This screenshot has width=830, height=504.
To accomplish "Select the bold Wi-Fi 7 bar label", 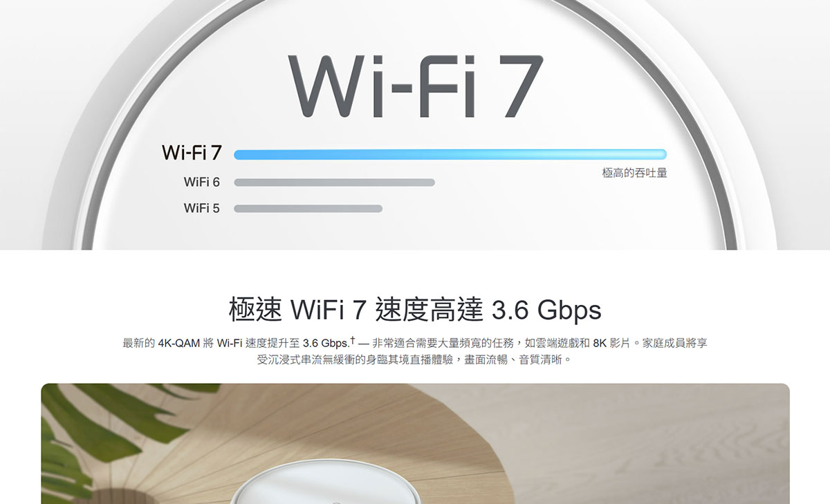I will pyautogui.click(x=191, y=153).
